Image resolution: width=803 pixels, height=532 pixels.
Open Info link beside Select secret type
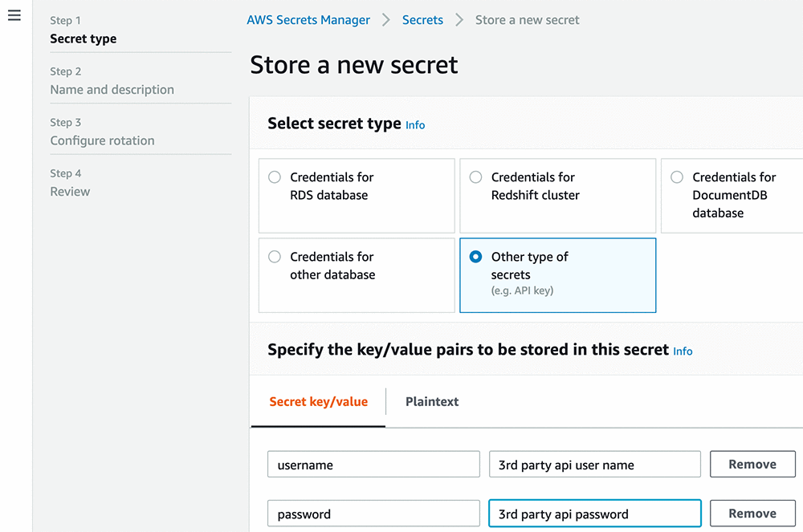[415, 125]
